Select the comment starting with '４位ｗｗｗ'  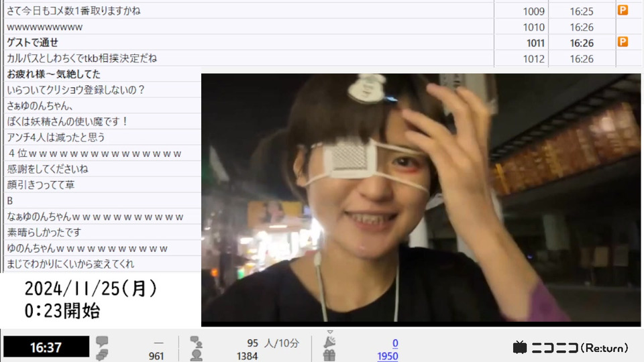click(x=94, y=154)
